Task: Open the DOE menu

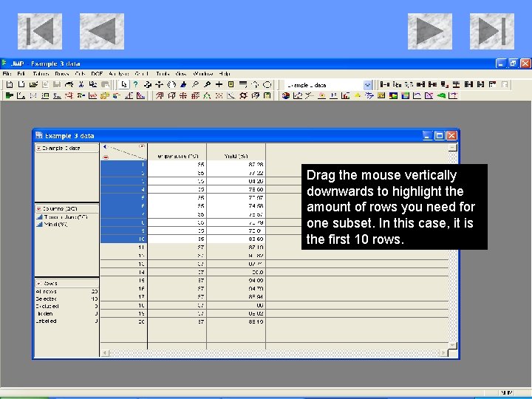Action: [97, 74]
